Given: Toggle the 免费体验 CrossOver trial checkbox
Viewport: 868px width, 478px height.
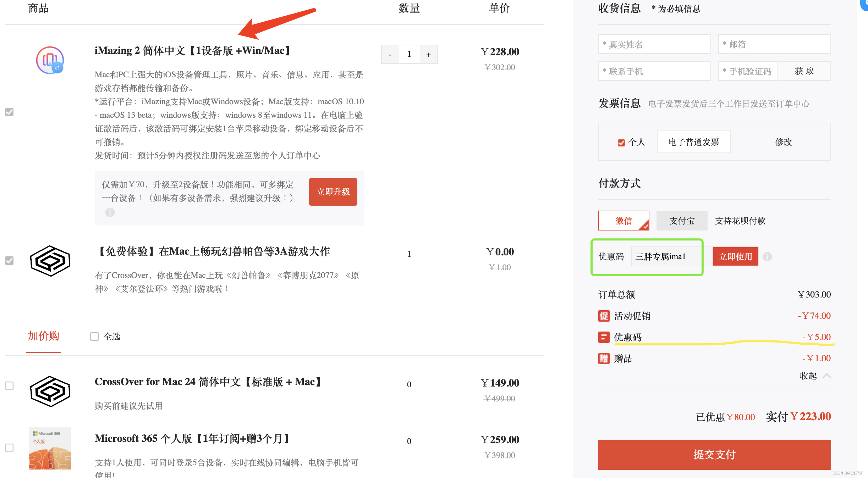Looking at the screenshot, I should (9, 261).
